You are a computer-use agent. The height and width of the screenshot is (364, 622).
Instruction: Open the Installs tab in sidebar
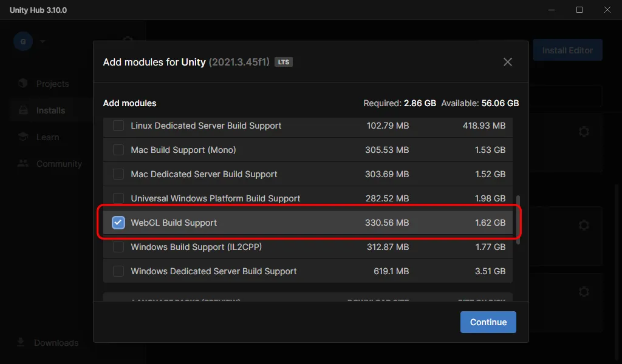50,110
